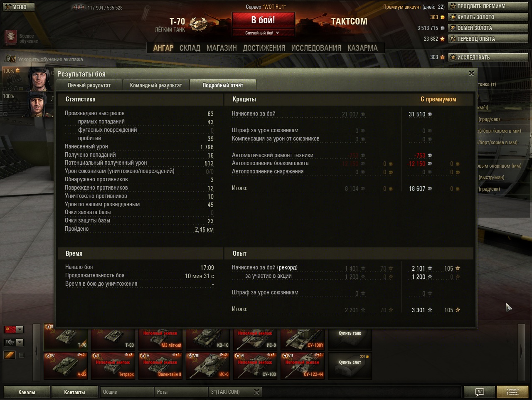Open the МЕНЮ button
The width and height of the screenshot is (532, 400).
point(19,7)
